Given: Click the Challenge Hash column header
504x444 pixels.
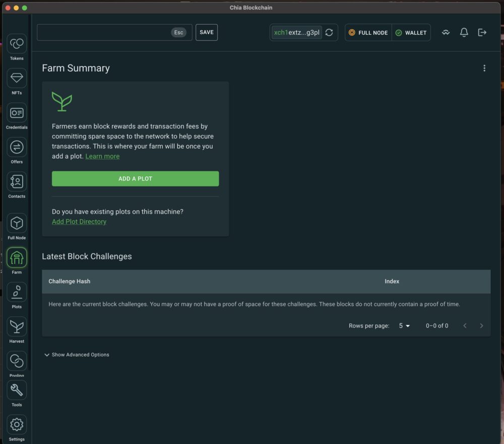Looking at the screenshot, I should (x=70, y=281).
